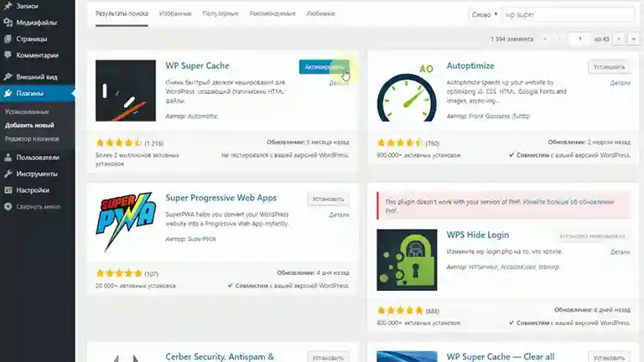
Task: Open Super Progressive Web Apps details link
Action: [x=339, y=215]
